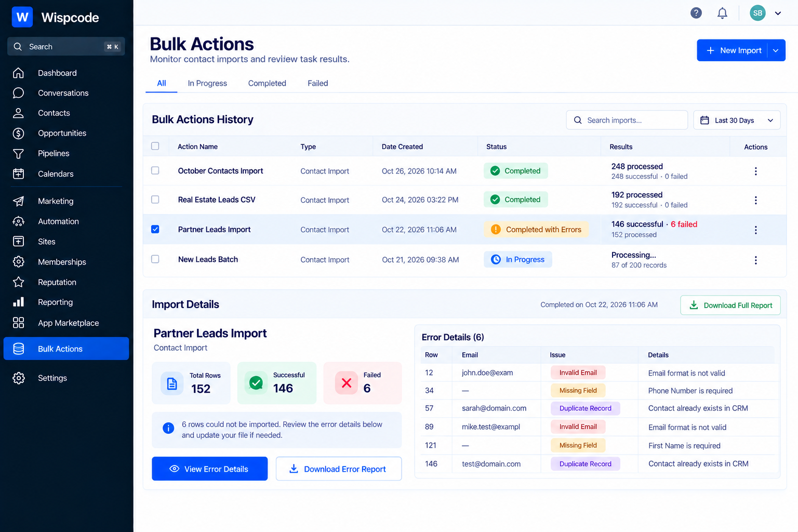Open the October Contacts Import entry
The height and width of the screenshot is (532, 798).
pos(220,171)
